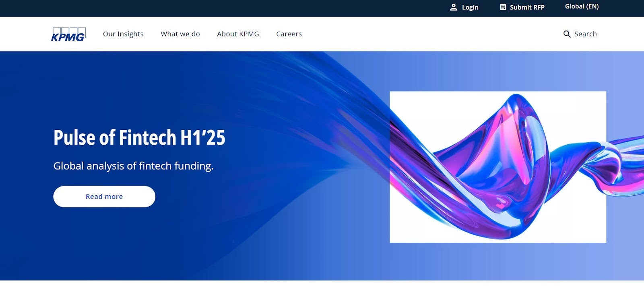
Task: Open the Our Insights menu
Action: tap(123, 34)
